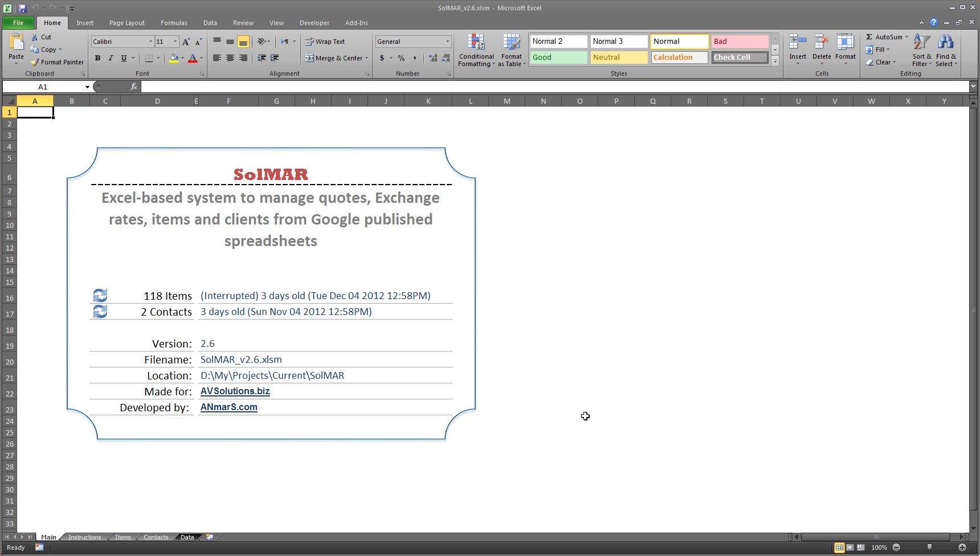The height and width of the screenshot is (556, 980).
Task: Open Conditional Formatting menu
Action: [476, 50]
